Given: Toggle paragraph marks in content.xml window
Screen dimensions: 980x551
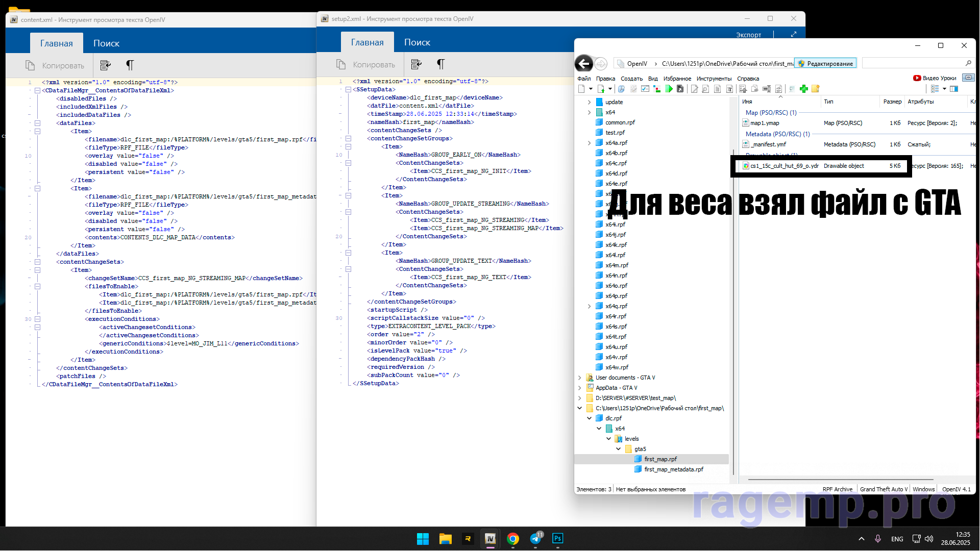Looking at the screenshot, I should coord(130,65).
